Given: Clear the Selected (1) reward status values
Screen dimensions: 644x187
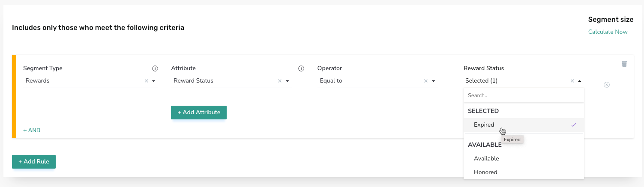Looking at the screenshot, I should (572, 81).
